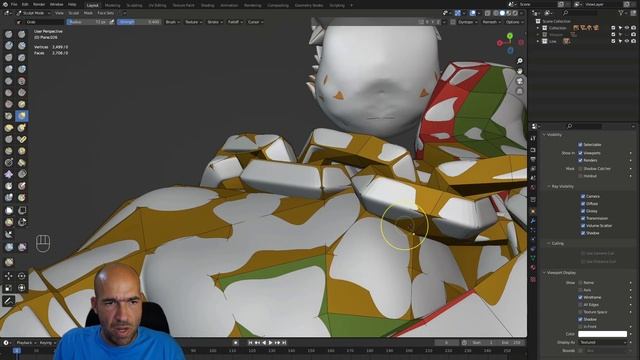
Task: Open the Face Sets header menu
Action: tap(105, 13)
